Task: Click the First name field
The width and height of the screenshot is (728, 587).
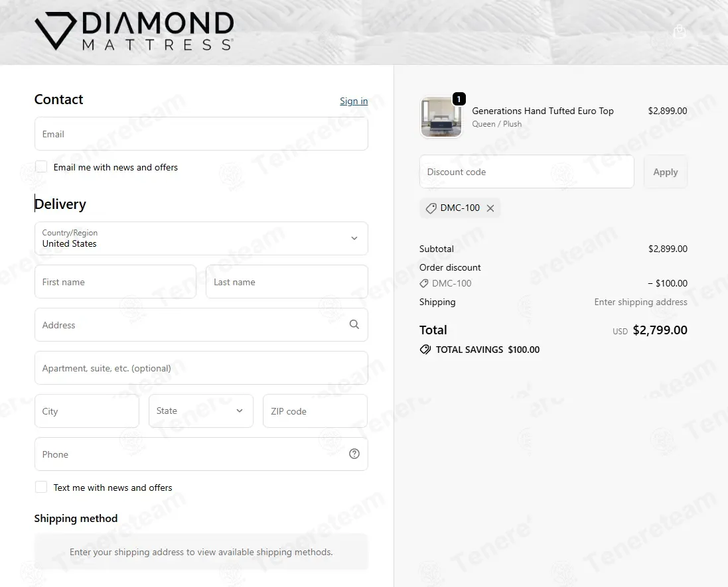Action: tap(115, 282)
